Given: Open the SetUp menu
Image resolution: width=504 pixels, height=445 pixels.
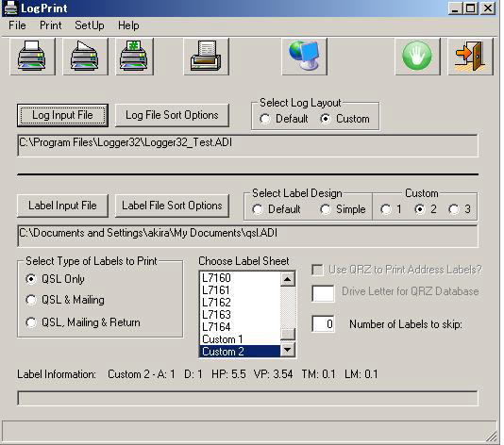Looking at the screenshot, I should click(x=90, y=25).
